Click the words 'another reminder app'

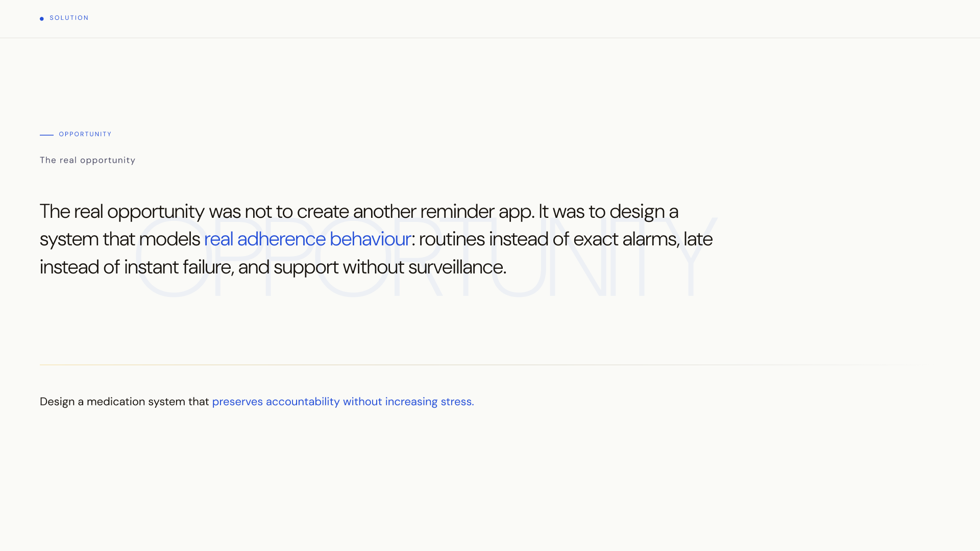[443, 212]
